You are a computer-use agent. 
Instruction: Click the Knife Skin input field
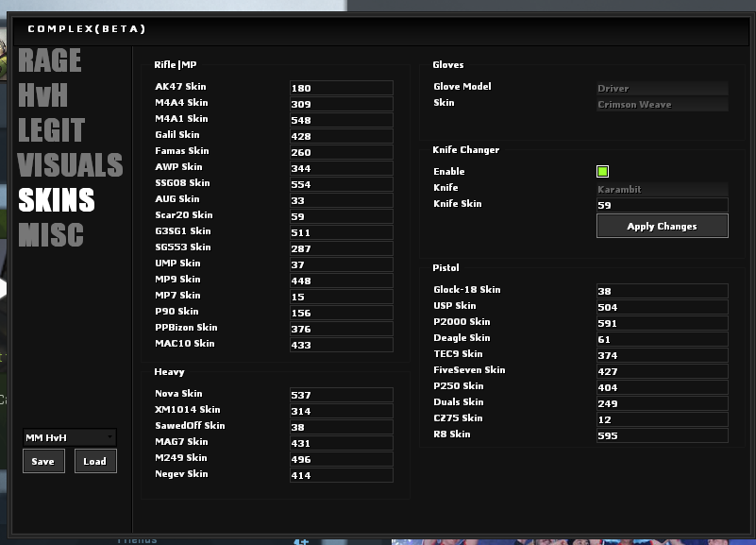[663, 205]
